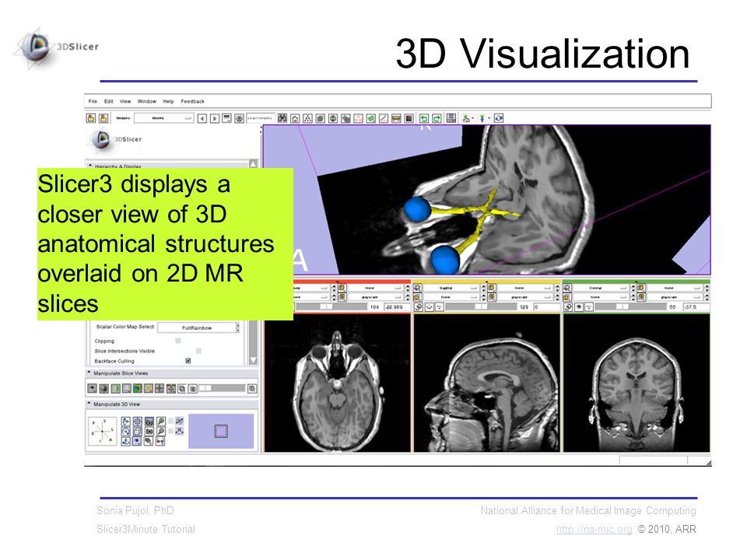Click the red stereo glasses icon in 3D View
747x560 pixels.
pos(160,442)
